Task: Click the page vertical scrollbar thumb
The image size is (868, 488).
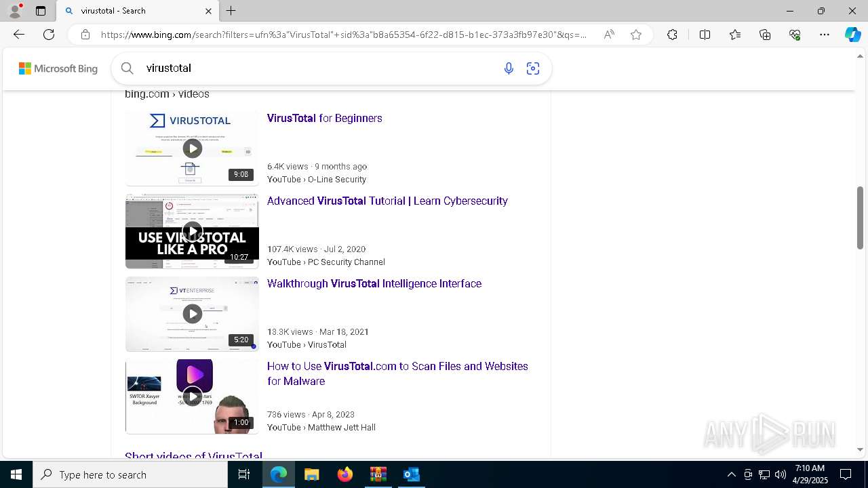Action: pyautogui.click(x=861, y=218)
